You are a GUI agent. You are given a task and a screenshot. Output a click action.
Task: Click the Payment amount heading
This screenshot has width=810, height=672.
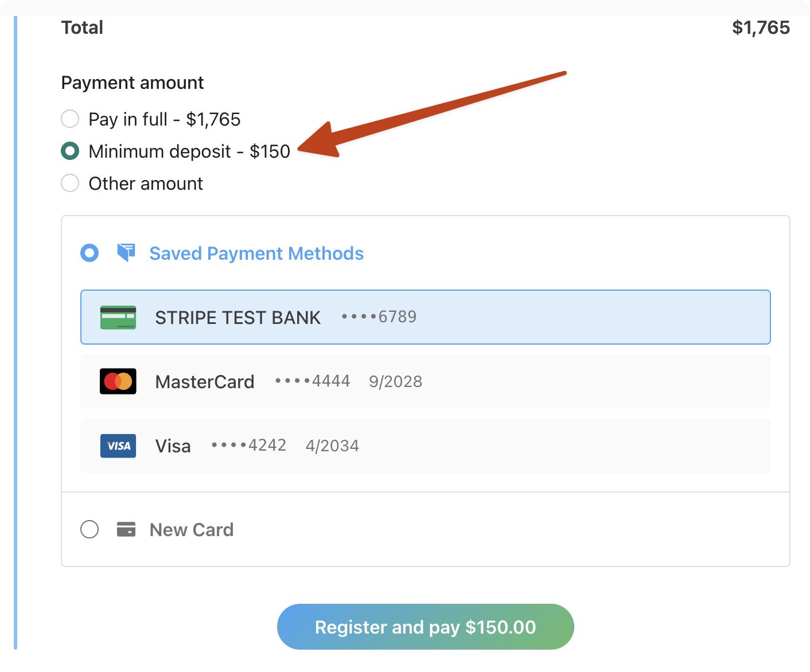click(132, 83)
